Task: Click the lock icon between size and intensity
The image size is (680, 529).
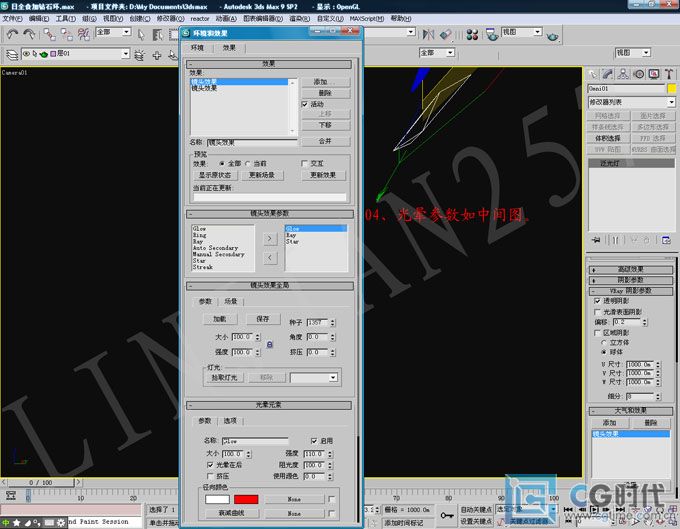Action: 269,344
